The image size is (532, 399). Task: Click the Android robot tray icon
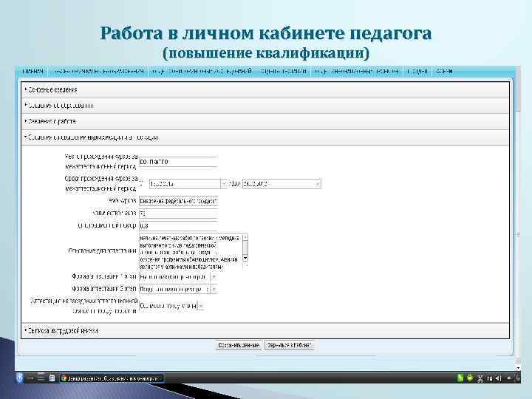pyautogui.click(x=470, y=378)
